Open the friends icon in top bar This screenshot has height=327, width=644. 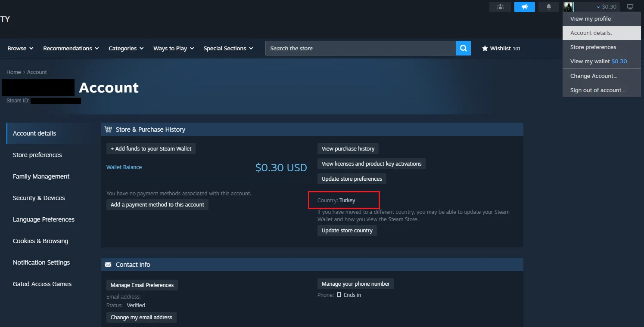point(500,7)
